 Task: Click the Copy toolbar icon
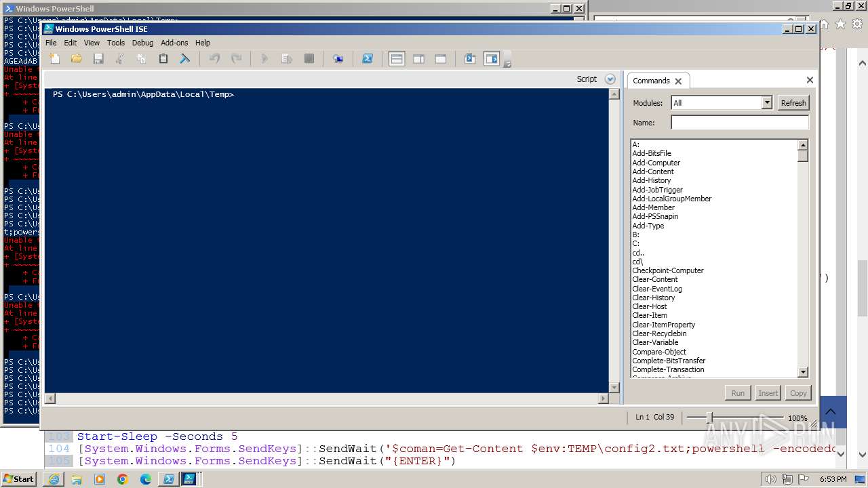tap(142, 59)
